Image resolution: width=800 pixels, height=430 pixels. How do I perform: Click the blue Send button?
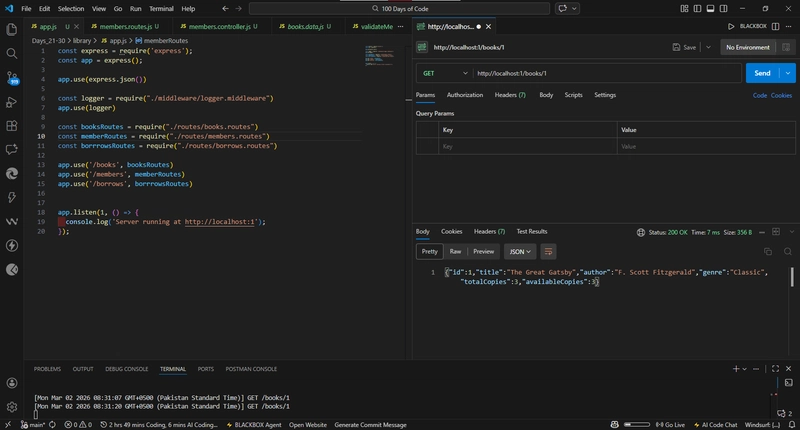pyautogui.click(x=762, y=73)
